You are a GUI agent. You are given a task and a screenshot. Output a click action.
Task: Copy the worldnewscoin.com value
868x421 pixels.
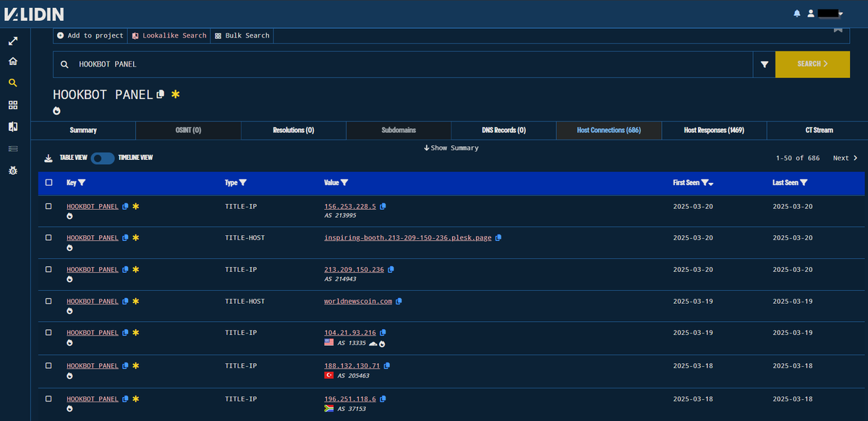coord(399,302)
